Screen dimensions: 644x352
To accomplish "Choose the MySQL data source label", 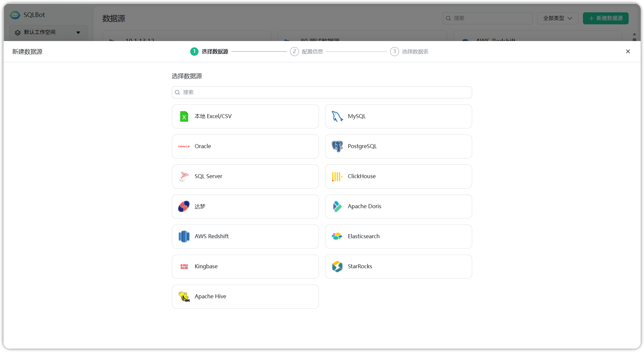I will click(x=357, y=116).
